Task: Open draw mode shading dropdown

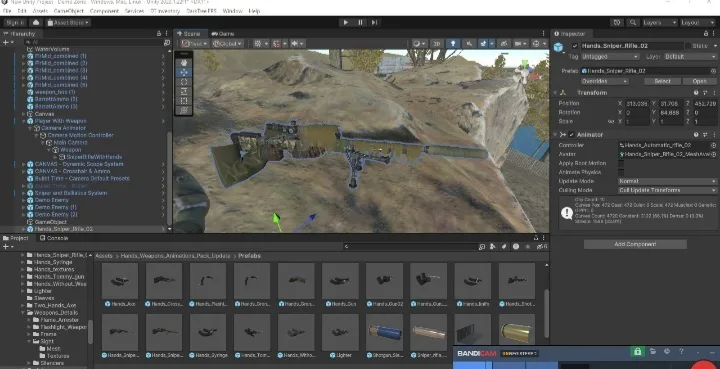Action: coord(419,44)
